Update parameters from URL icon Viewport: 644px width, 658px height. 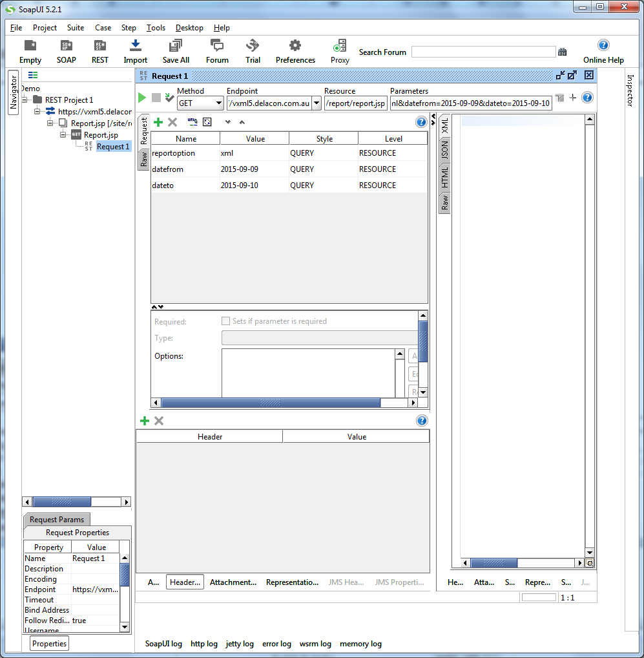[192, 122]
